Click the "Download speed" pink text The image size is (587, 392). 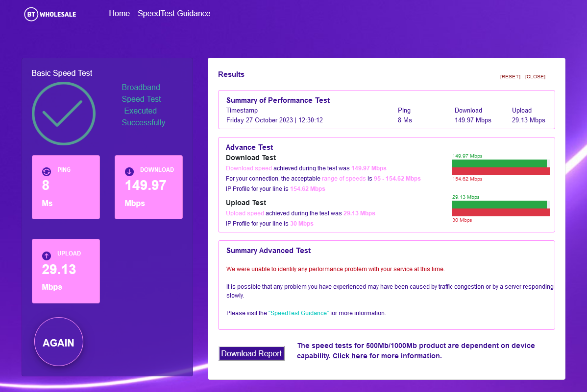coord(249,168)
